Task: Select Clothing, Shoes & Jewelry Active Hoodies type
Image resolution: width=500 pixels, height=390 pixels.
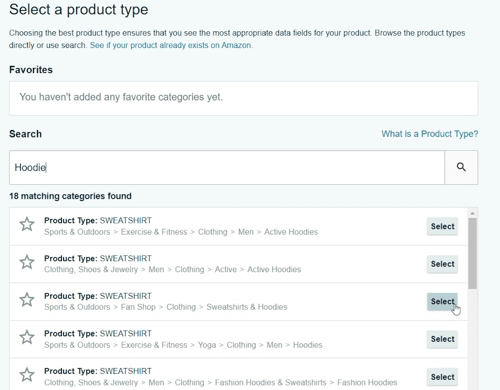Action: [x=442, y=264]
